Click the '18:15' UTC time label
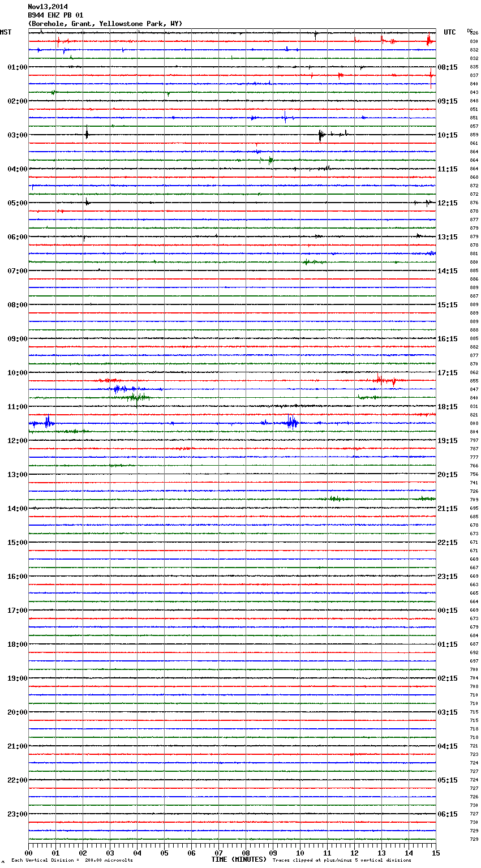Image resolution: width=481 pixels, height=868 pixels. [x=448, y=407]
